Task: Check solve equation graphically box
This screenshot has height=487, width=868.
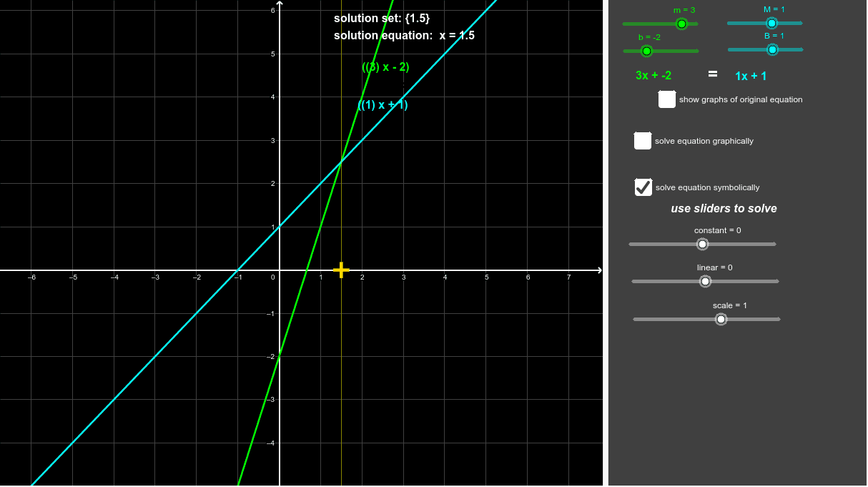Action: [643, 141]
